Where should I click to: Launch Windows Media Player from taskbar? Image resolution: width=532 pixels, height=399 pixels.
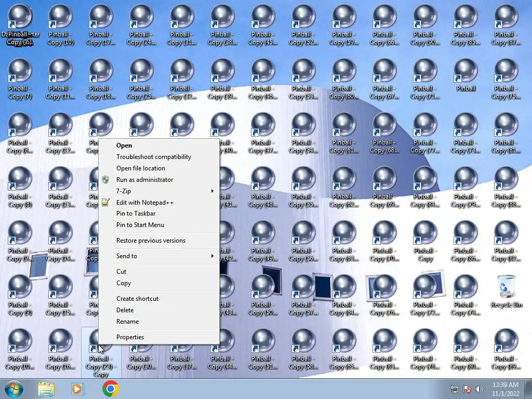point(78,389)
